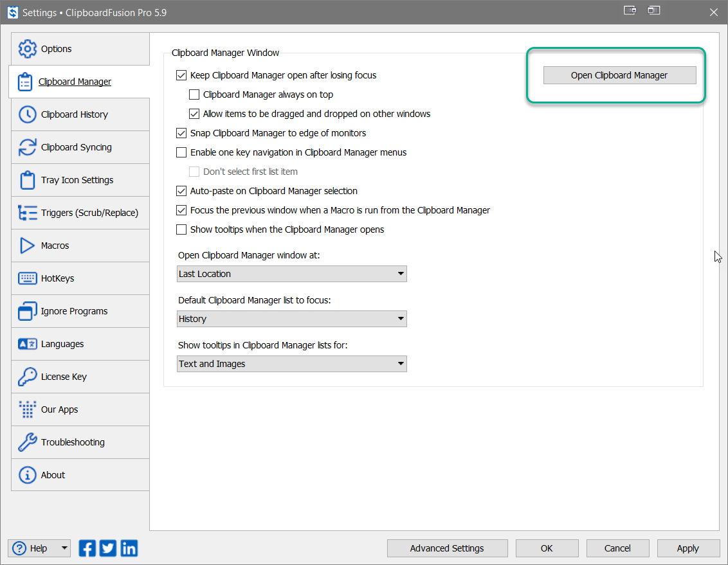Image resolution: width=728 pixels, height=565 pixels.
Task: Uncheck Snap Clipboard Manager to edge of monitors
Action: pos(181,133)
